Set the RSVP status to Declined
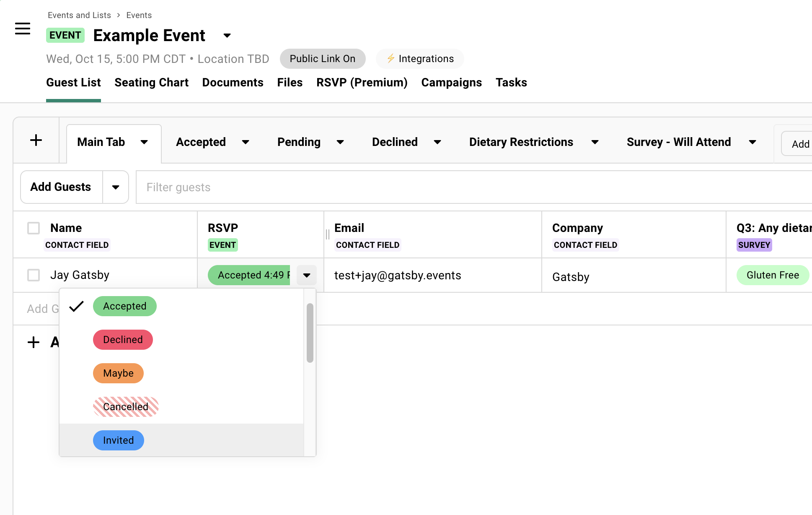This screenshot has width=812, height=515. coord(123,340)
